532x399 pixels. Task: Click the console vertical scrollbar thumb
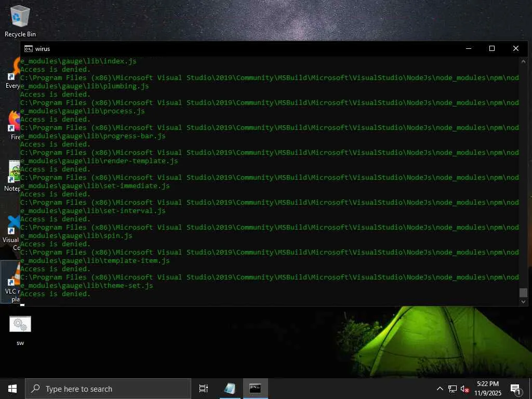[523, 292]
